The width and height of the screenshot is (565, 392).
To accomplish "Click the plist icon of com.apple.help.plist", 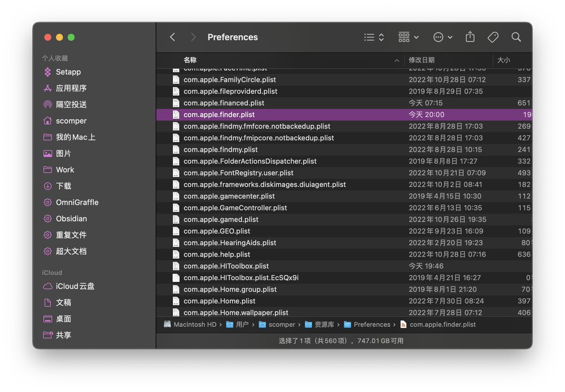I will [x=176, y=254].
